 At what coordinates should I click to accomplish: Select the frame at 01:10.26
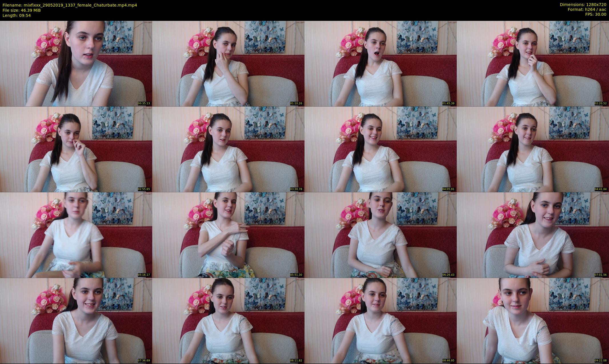(x=228, y=63)
